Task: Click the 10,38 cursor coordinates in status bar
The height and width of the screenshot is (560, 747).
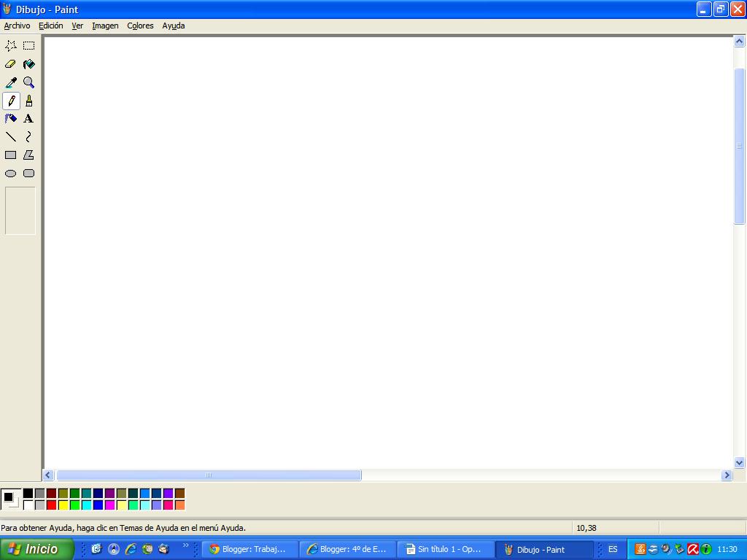Action: click(587, 528)
